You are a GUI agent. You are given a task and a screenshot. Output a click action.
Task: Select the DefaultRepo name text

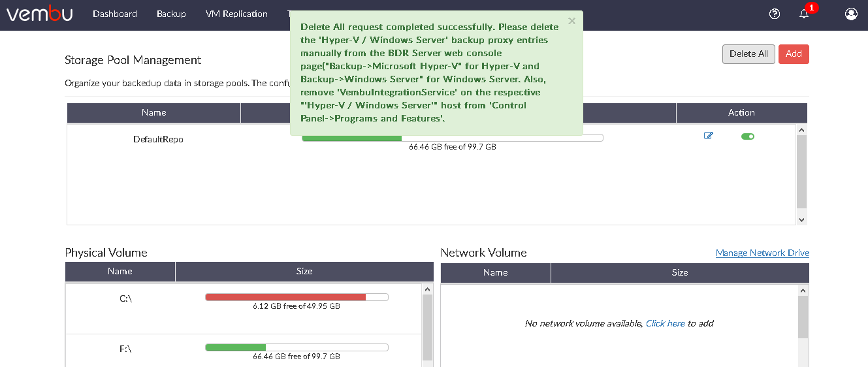pyautogui.click(x=158, y=139)
